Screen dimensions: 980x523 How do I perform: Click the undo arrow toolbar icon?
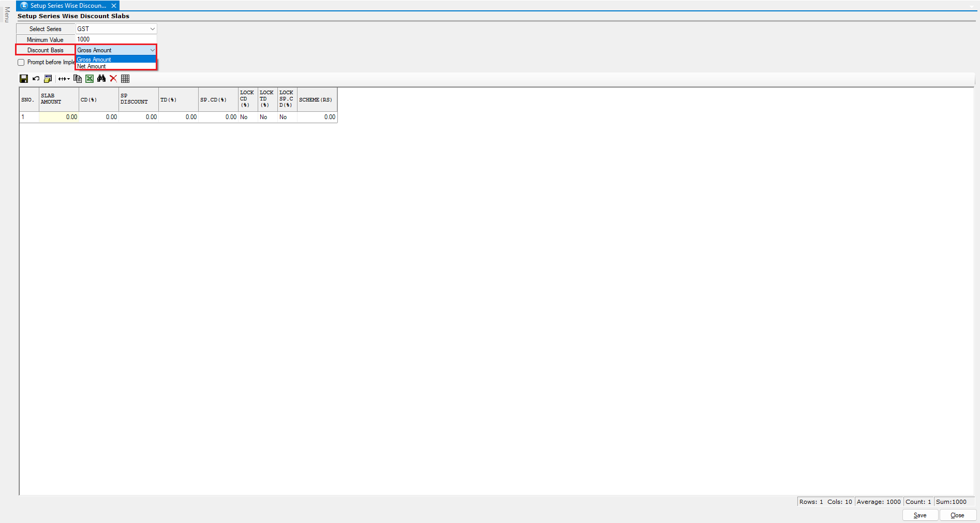pos(36,79)
